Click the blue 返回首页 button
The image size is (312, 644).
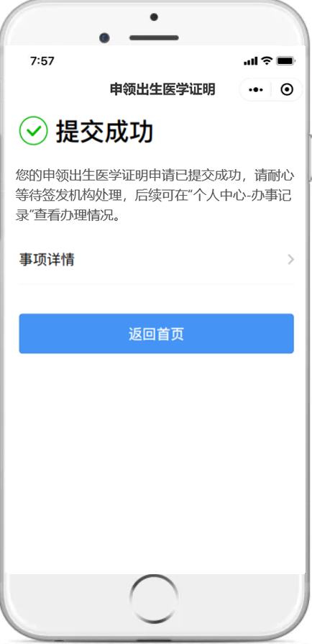157,333
